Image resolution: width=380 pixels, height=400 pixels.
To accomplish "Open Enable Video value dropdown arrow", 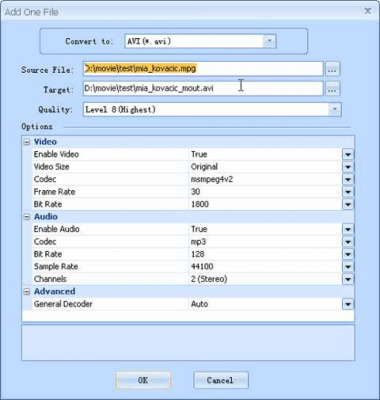I will (348, 155).
